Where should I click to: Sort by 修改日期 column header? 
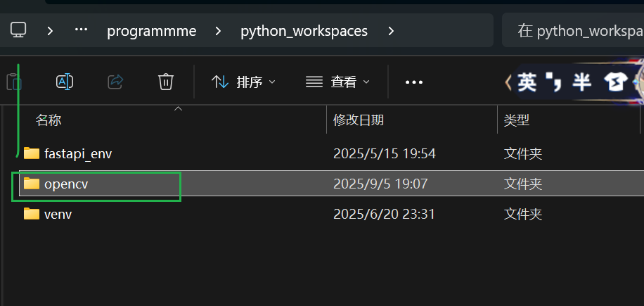click(x=359, y=120)
